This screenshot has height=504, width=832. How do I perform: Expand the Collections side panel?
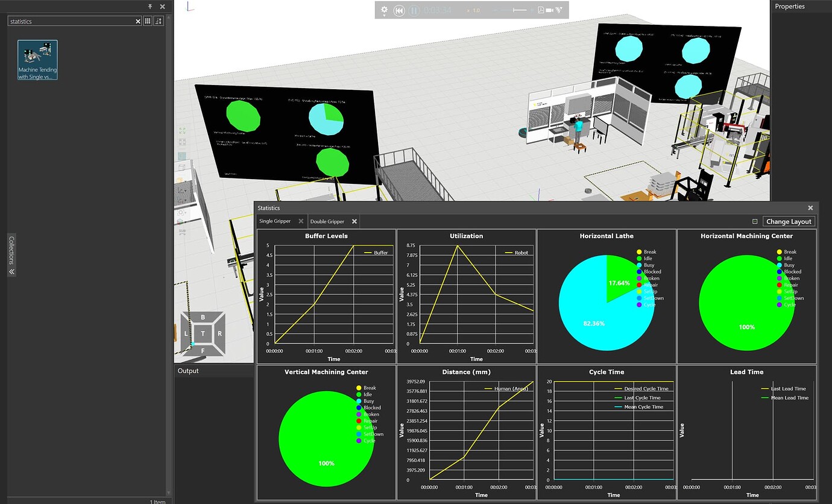[11, 271]
